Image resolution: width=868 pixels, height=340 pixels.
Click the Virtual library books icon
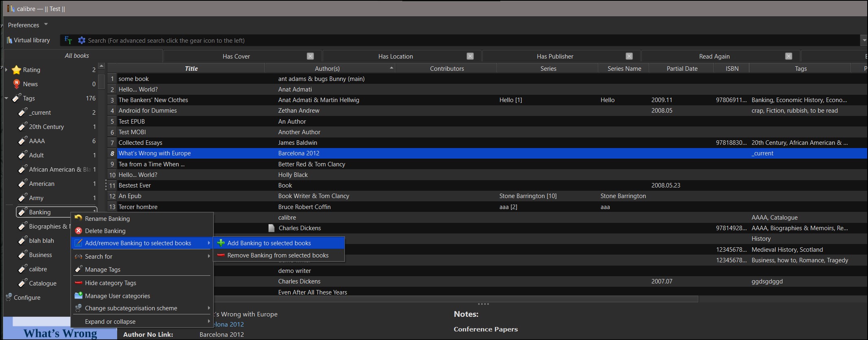pos(9,40)
